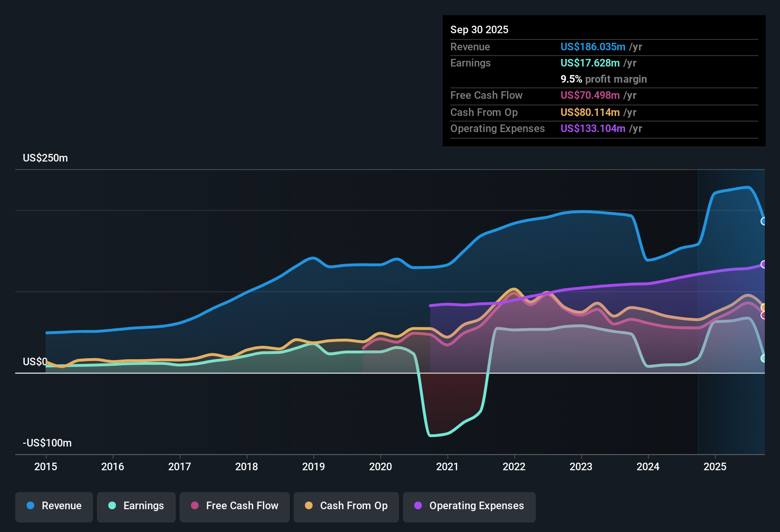Toggle the Revenue series visibility
Screen dimensions: 780x532
point(54,506)
